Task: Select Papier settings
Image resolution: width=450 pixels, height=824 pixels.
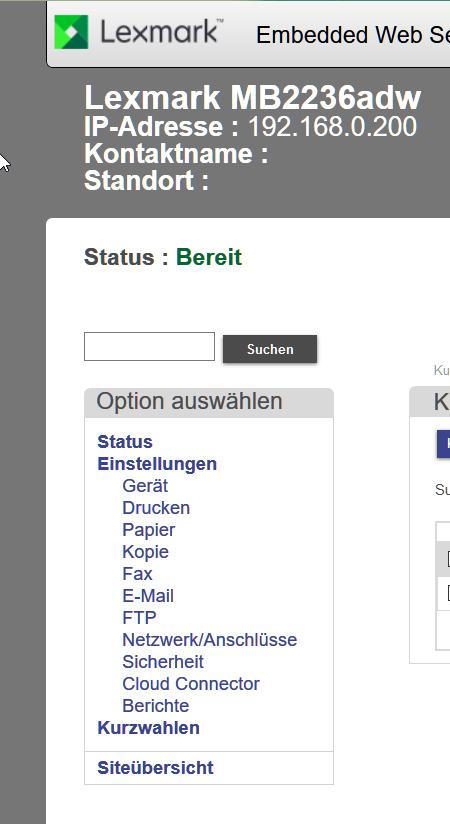Action: tap(149, 530)
